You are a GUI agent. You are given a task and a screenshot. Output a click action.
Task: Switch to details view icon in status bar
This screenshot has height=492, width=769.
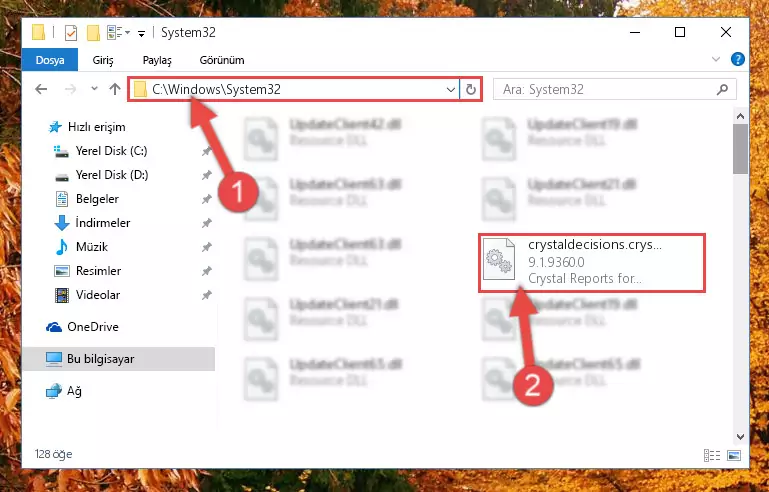tap(712, 456)
